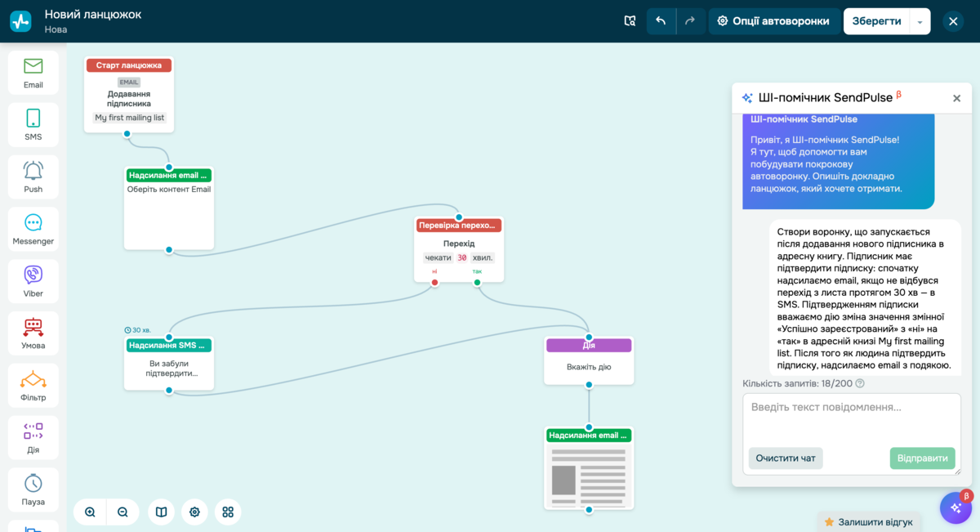Select the Надсилання SMS node
The height and width of the screenshot is (532, 980).
click(169, 364)
